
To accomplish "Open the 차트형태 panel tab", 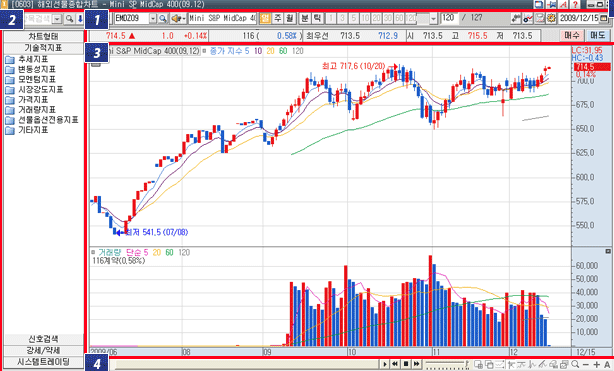I will coord(43,36).
